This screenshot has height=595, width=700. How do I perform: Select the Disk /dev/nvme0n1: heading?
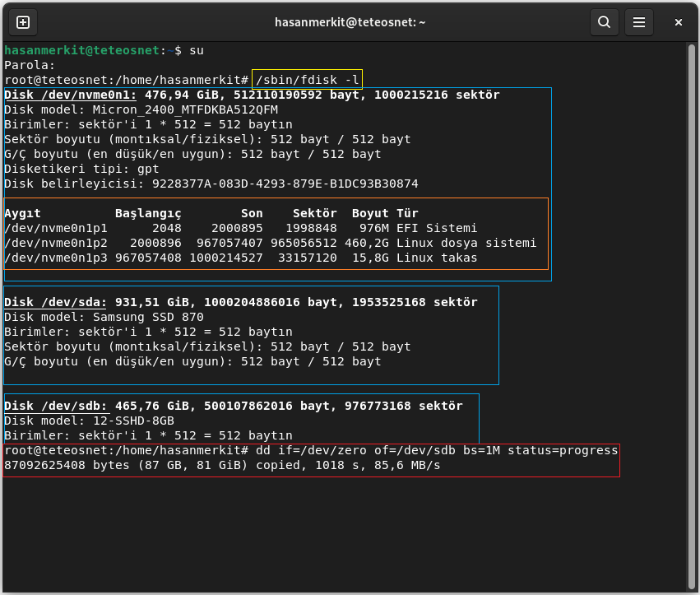(70, 95)
